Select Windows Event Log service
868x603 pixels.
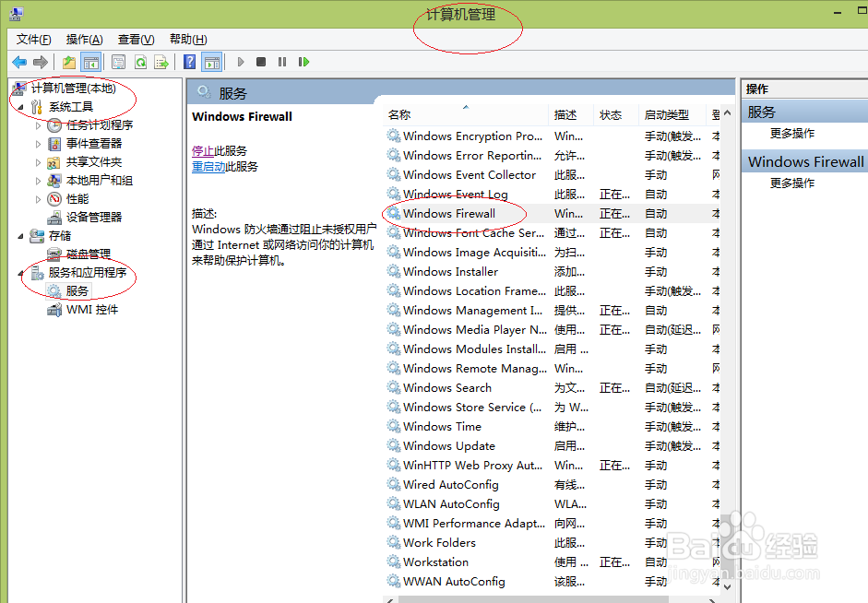(552, 195)
